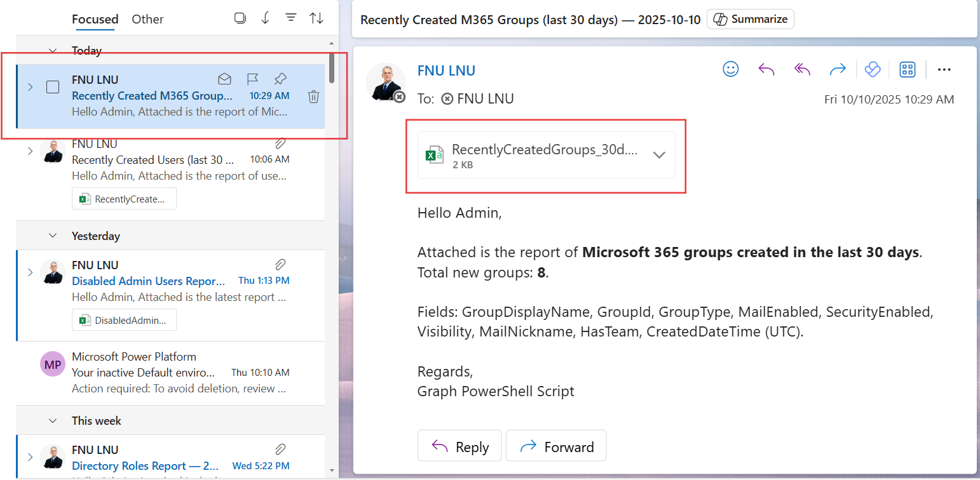Click the Reply arrow icon in message header
The height and width of the screenshot is (480, 980).
tap(766, 69)
